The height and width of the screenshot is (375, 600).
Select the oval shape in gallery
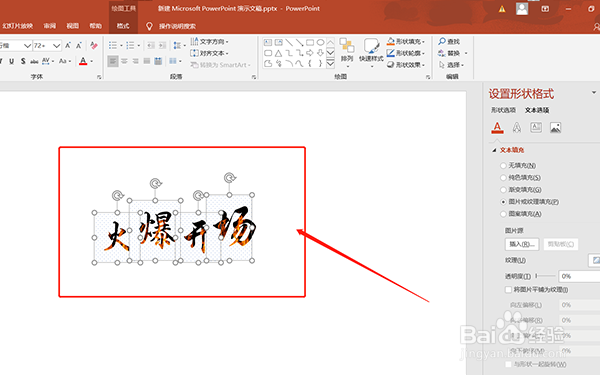pyautogui.click(x=321, y=42)
